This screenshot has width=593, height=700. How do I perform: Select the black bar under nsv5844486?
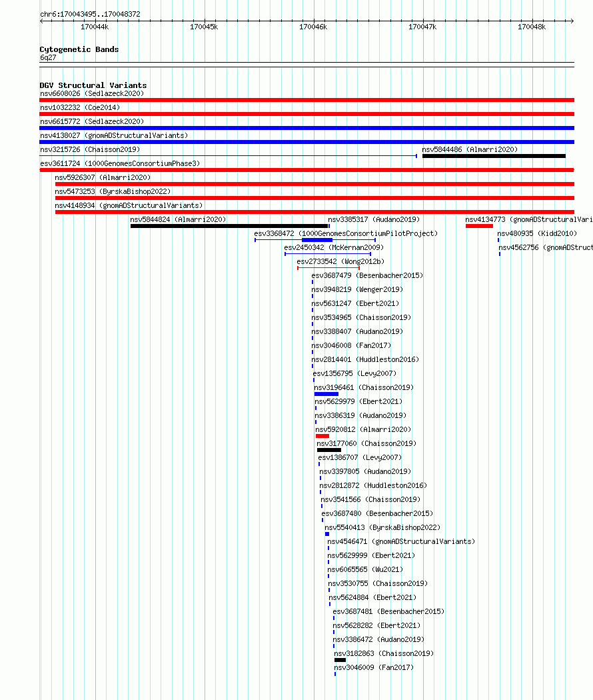(x=494, y=156)
